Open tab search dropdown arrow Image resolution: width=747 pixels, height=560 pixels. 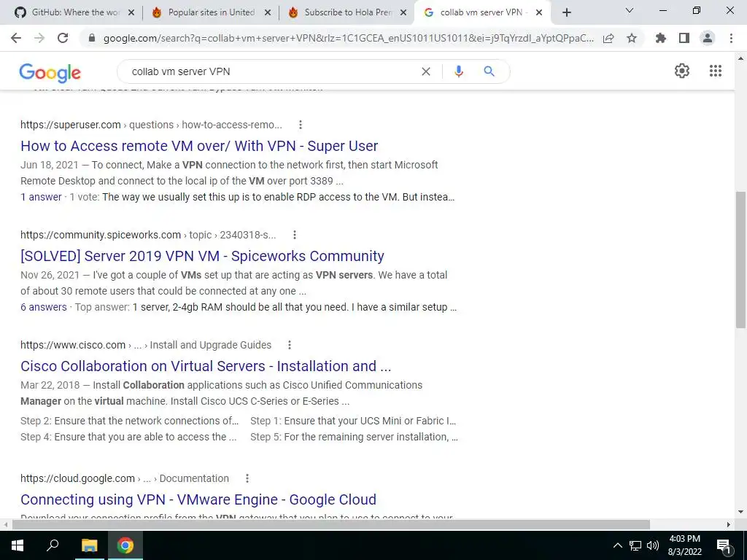point(630,10)
